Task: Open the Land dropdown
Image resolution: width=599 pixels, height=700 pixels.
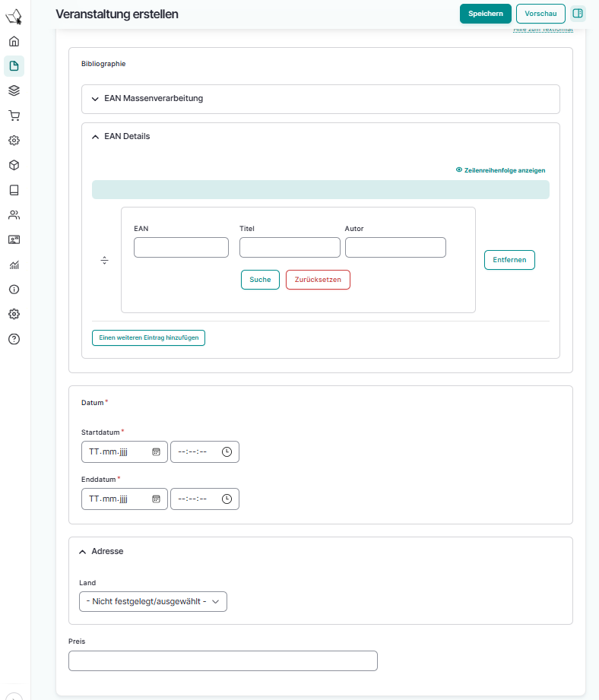Action: click(x=153, y=602)
